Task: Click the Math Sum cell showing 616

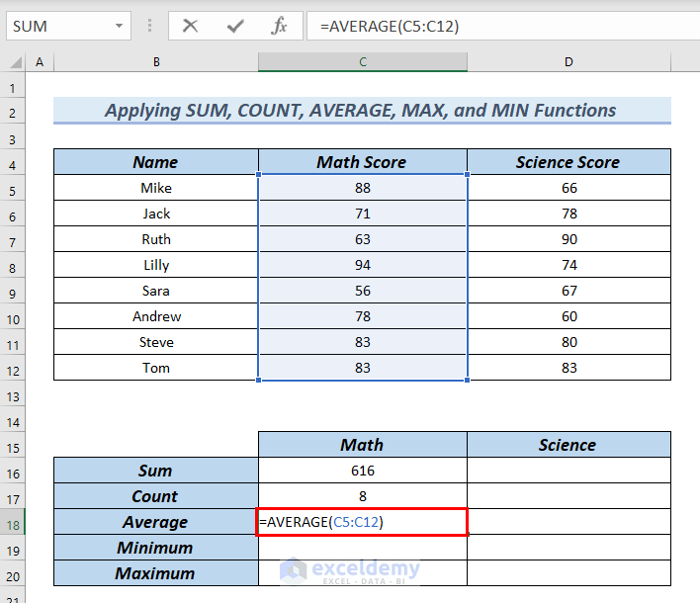Action: [x=362, y=471]
